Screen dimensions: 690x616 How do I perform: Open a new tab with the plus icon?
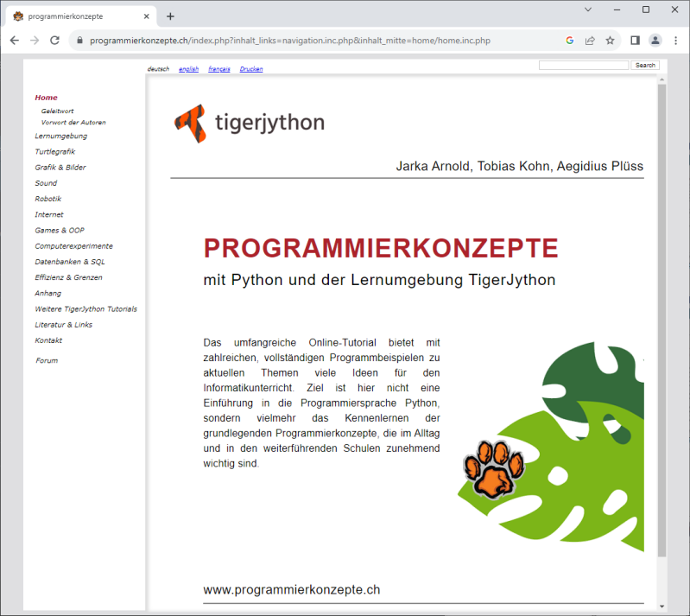170,16
